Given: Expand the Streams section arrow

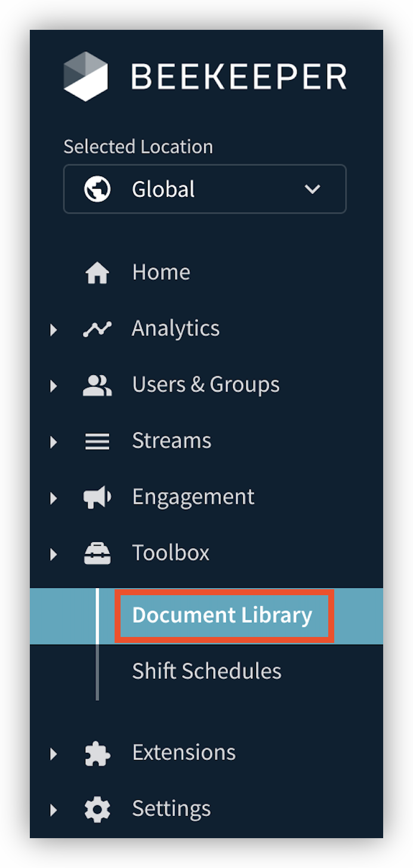Looking at the screenshot, I should (54, 442).
